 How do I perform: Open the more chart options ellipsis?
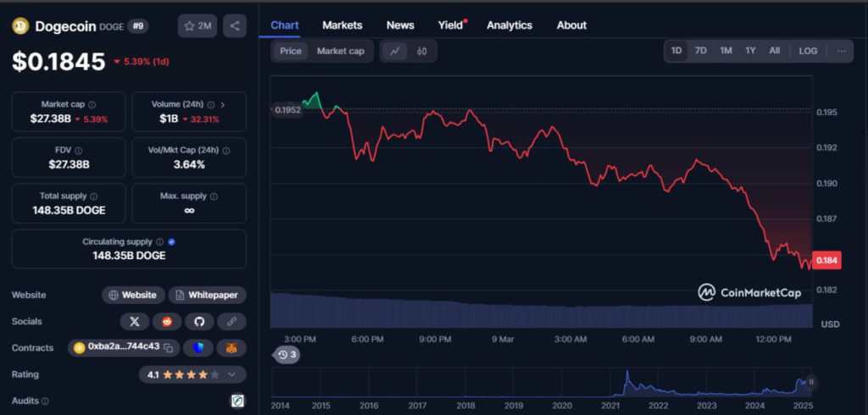pos(842,51)
